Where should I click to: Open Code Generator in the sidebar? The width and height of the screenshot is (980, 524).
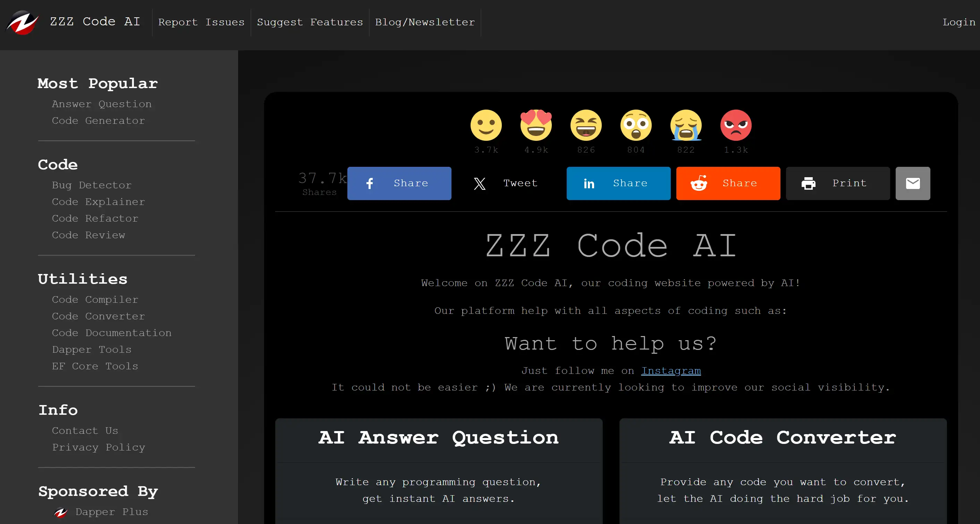tap(98, 121)
